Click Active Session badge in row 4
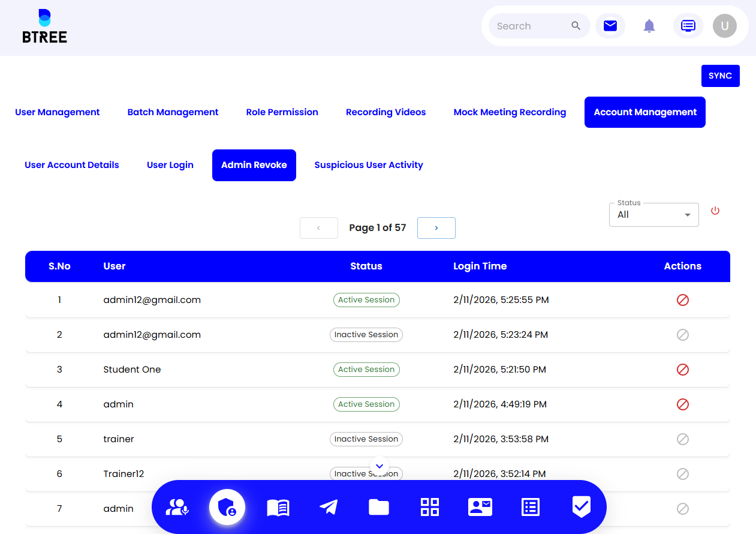The width and height of the screenshot is (756, 534). [366, 404]
